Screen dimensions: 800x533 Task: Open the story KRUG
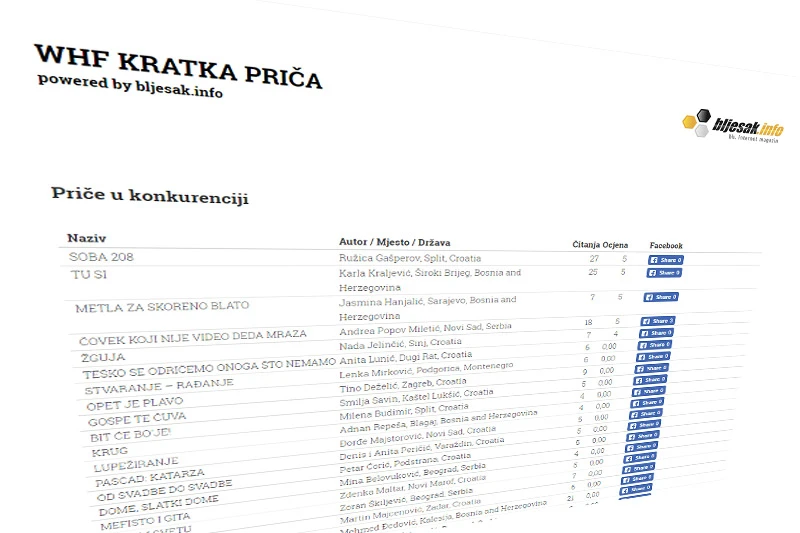click(110, 452)
